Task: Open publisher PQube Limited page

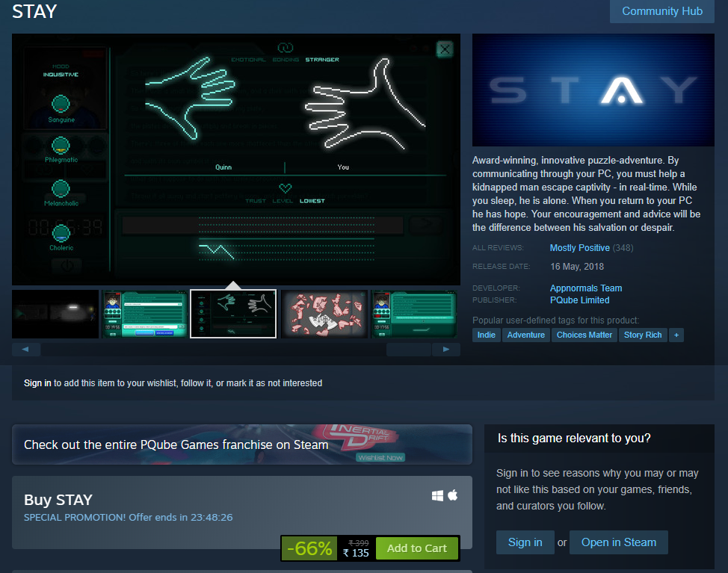Action: (579, 300)
